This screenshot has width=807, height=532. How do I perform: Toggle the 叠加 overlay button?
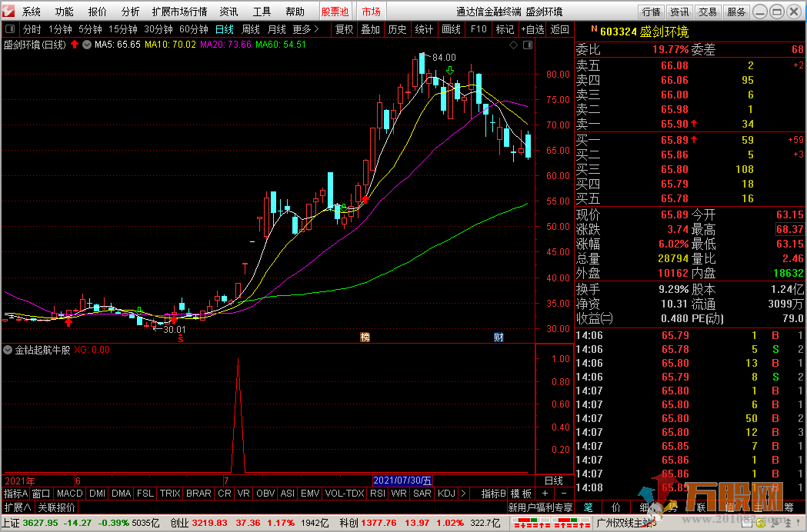tap(370, 29)
